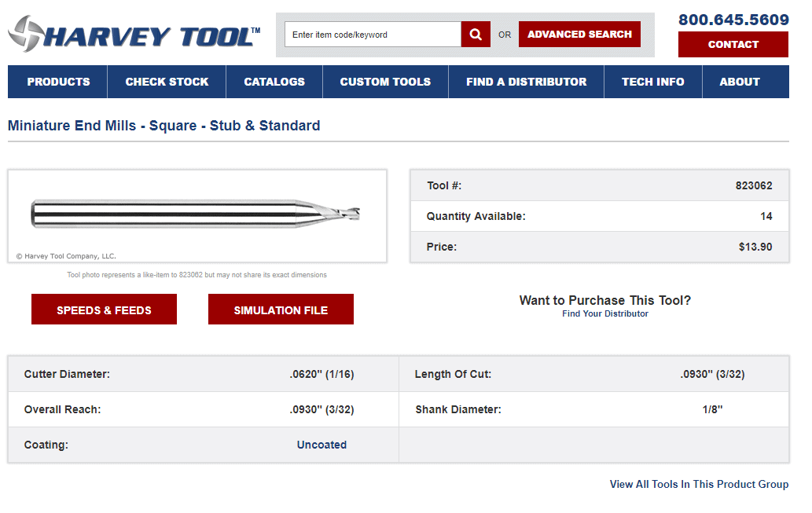Click the Speeds & Feeds button
Screen dimensions: 812x513
point(104,310)
